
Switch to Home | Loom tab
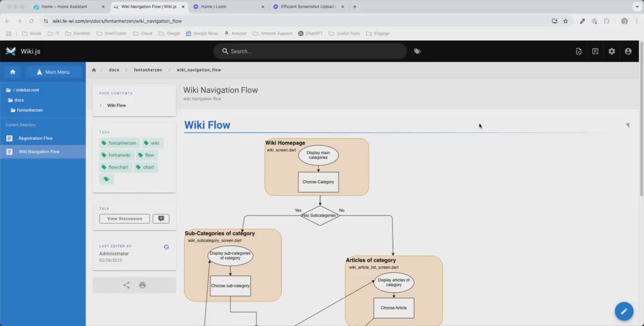(x=228, y=7)
